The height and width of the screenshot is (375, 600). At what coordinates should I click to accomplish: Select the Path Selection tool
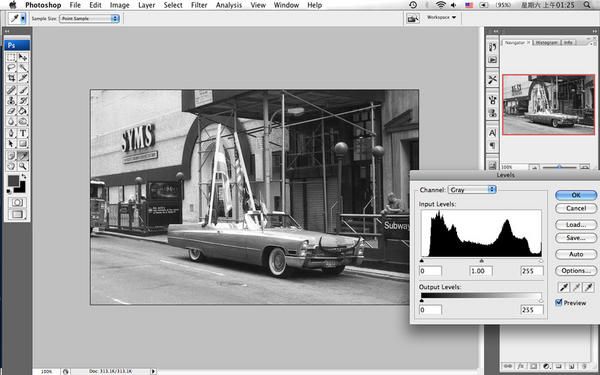click(x=11, y=144)
